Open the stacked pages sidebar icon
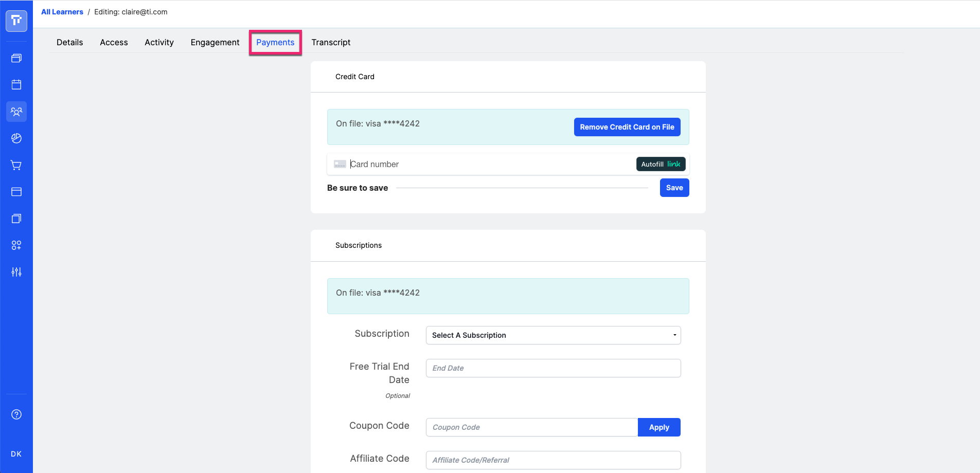The width and height of the screenshot is (980, 473). point(16,219)
